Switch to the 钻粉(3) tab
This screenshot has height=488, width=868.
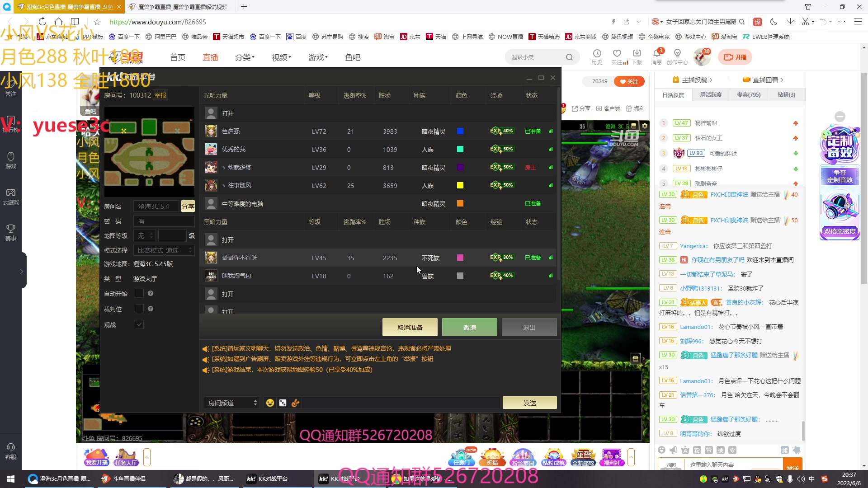786,95
